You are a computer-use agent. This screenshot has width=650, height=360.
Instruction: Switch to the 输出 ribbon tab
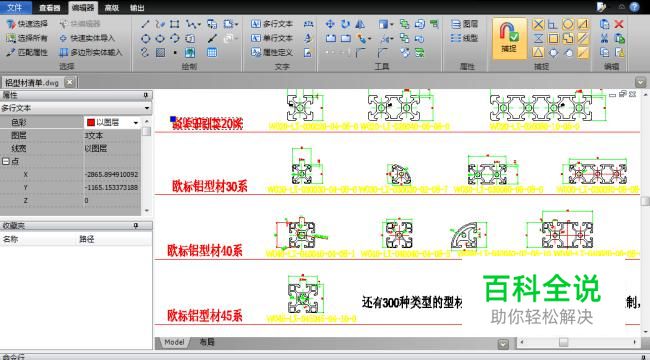pos(137,8)
